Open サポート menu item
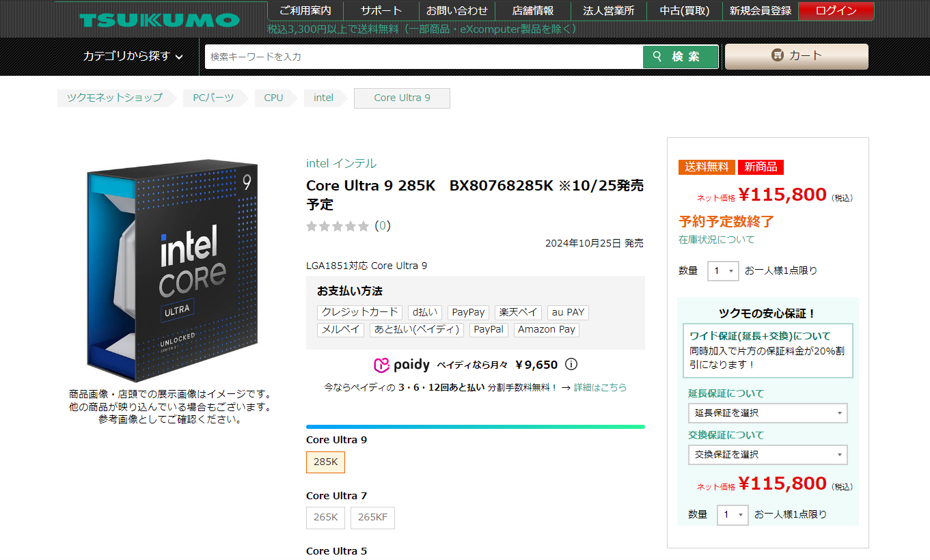Image resolution: width=930 pixels, height=560 pixels. 381,11
